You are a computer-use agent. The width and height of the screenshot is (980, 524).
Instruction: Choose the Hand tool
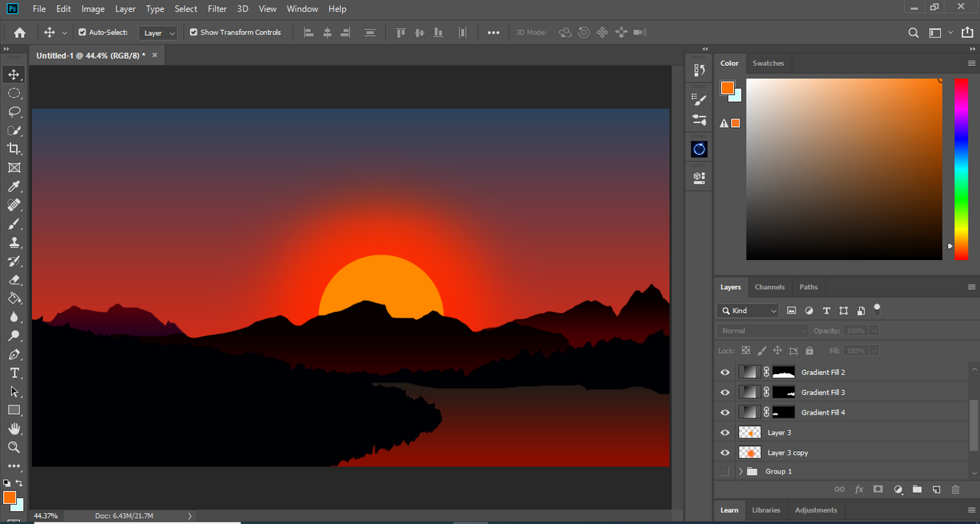click(14, 428)
